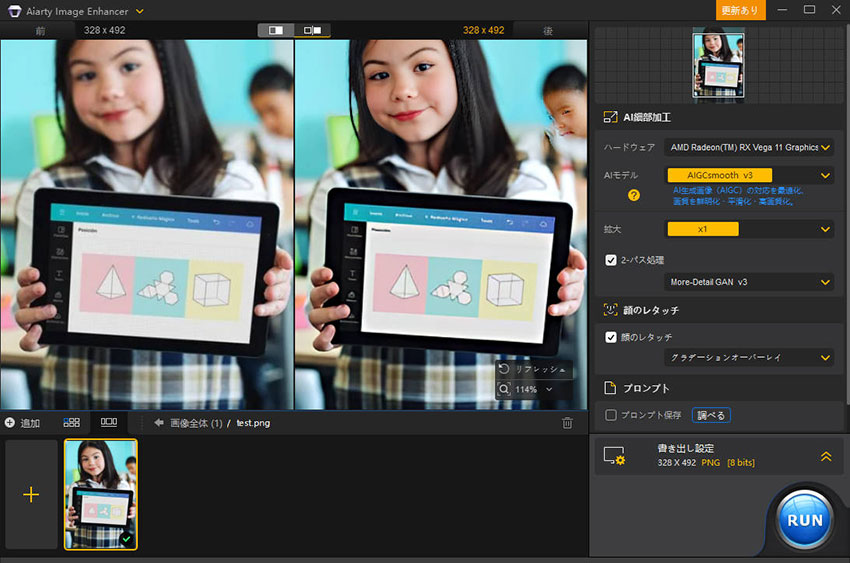The width and height of the screenshot is (850, 563).
Task: Open the ハードウェア AMD Radeon dropdown
Action: click(x=749, y=147)
